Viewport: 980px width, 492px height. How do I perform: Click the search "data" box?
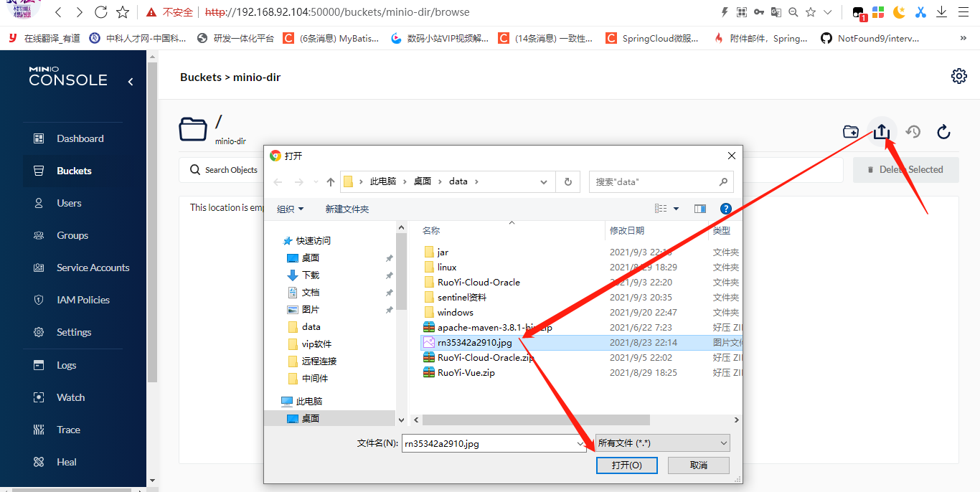(661, 181)
